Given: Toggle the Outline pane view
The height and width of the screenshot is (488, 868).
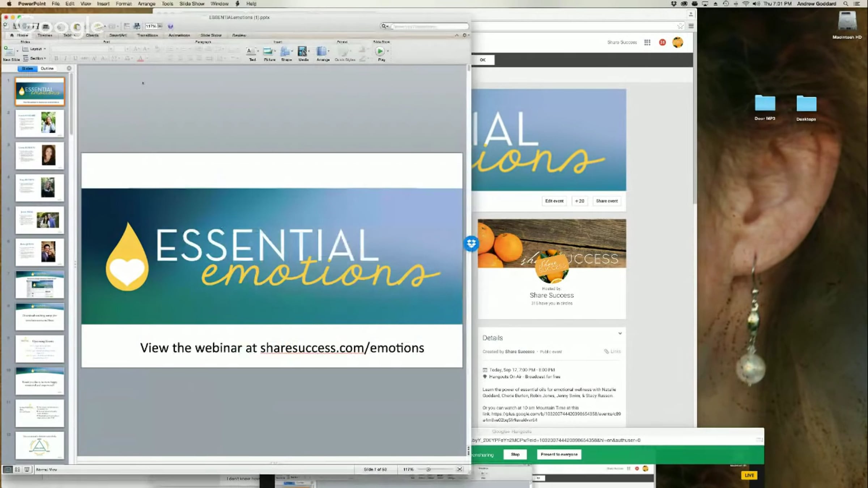Looking at the screenshot, I should [47, 68].
